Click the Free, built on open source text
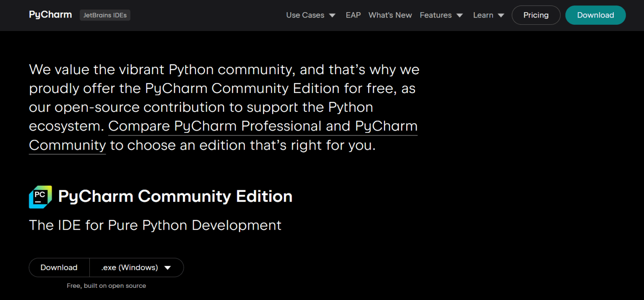The height and width of the screenshot is (300, 644). (106, 285)
